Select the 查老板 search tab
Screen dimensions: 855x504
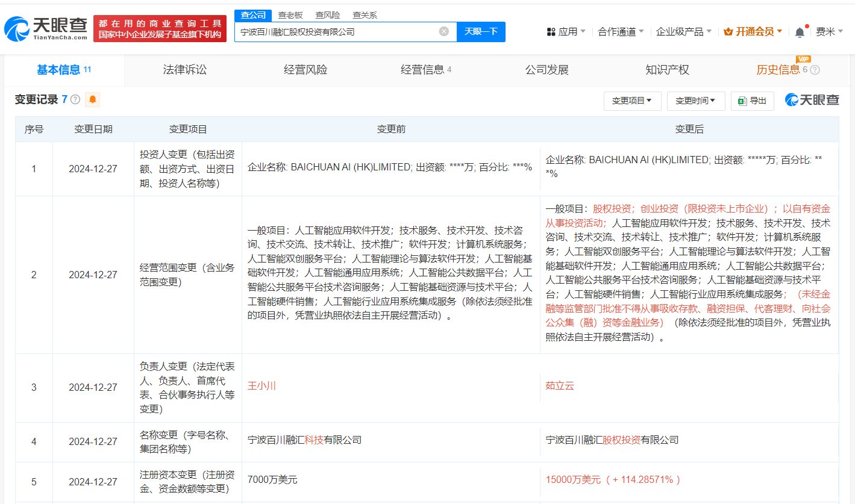tap(290, 15)
